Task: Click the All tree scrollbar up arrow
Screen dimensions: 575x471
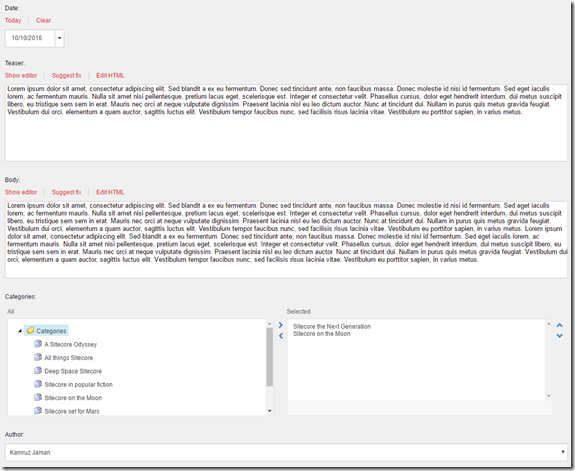Action: pyautogui.click(x=270, y=324)
